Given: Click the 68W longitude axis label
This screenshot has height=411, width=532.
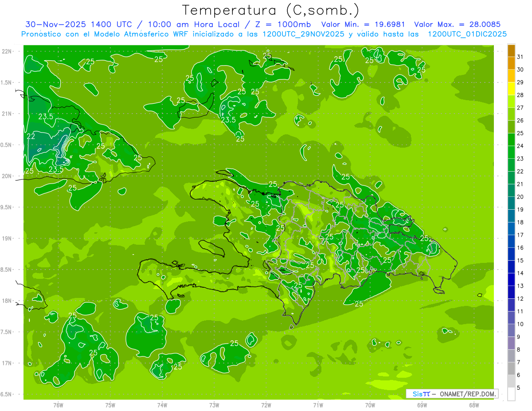Looking at the screenshot, I should (474, 405).
